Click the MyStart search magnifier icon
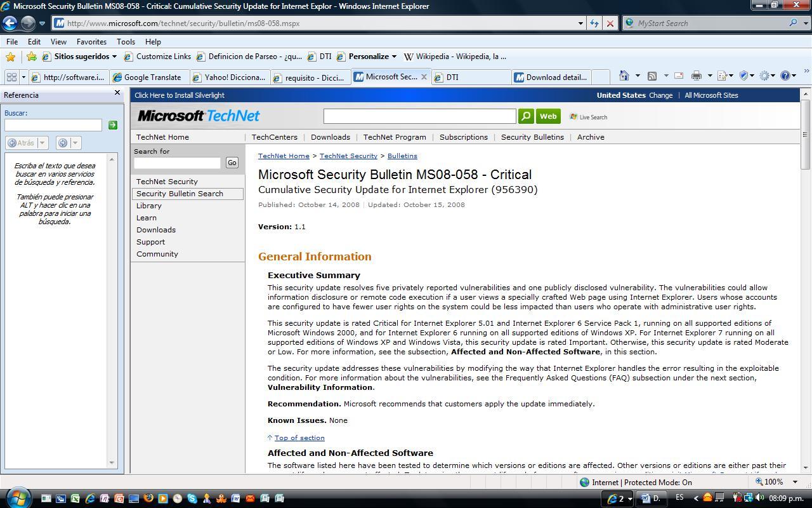812x508 pixels. click(x=793, y=23)
